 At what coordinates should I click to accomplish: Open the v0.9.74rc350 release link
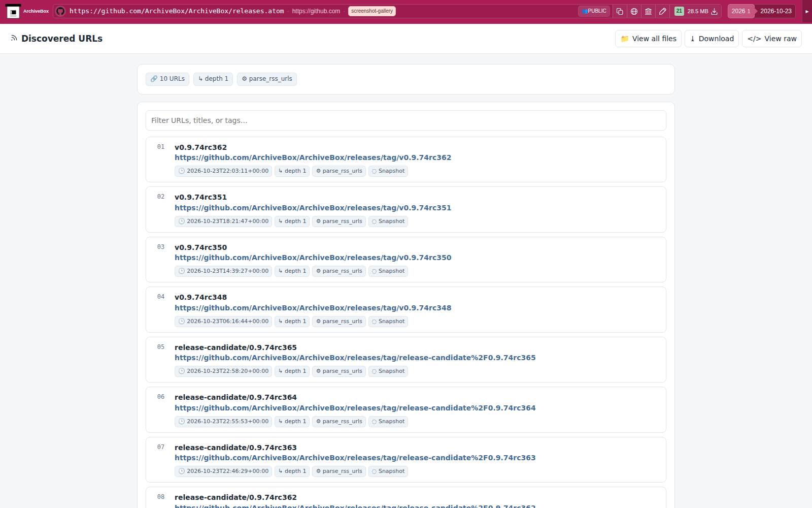pyautogui.click(x=313, y=258)
